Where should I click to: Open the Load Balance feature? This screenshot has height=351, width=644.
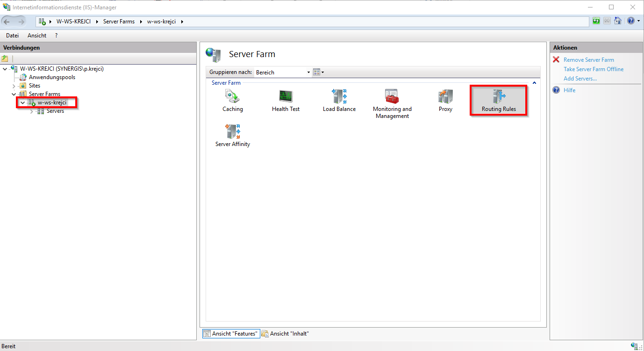point(338,100)
